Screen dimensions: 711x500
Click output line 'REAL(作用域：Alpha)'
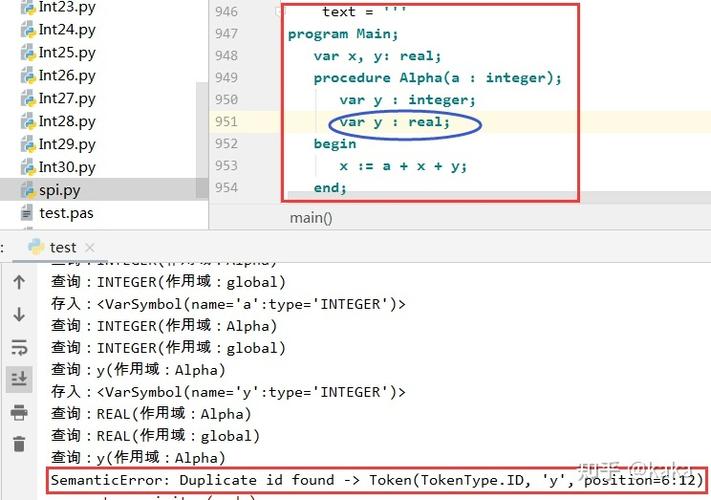[x=151, y=413]
